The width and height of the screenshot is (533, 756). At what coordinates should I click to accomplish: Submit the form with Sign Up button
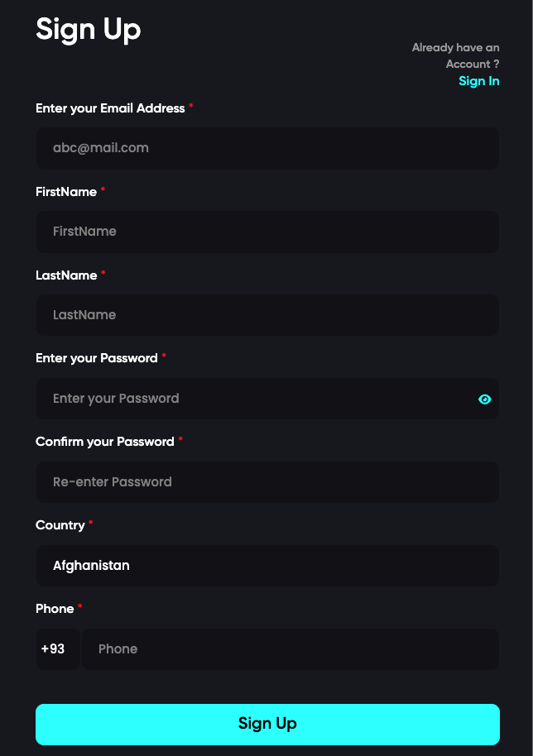267,725
